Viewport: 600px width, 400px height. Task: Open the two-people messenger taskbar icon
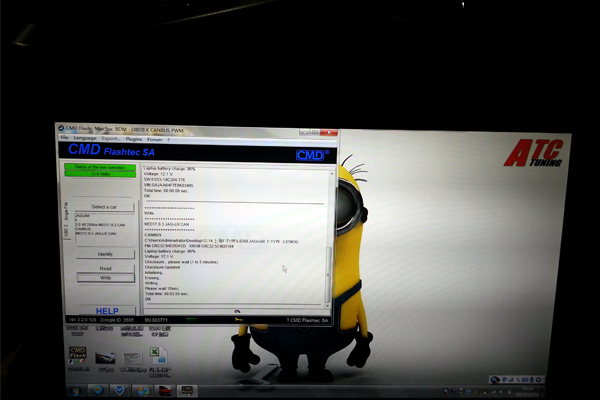tap(142, 390)
